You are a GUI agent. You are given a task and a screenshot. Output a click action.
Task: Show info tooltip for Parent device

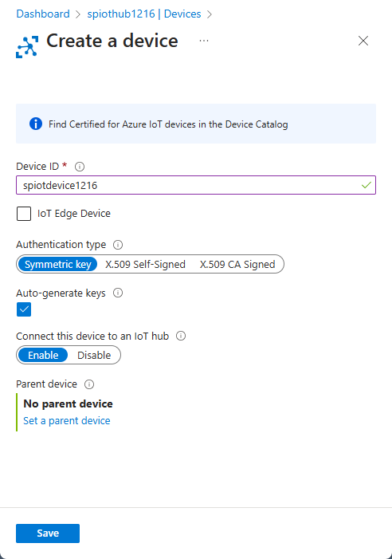click(x=89, y=384)
